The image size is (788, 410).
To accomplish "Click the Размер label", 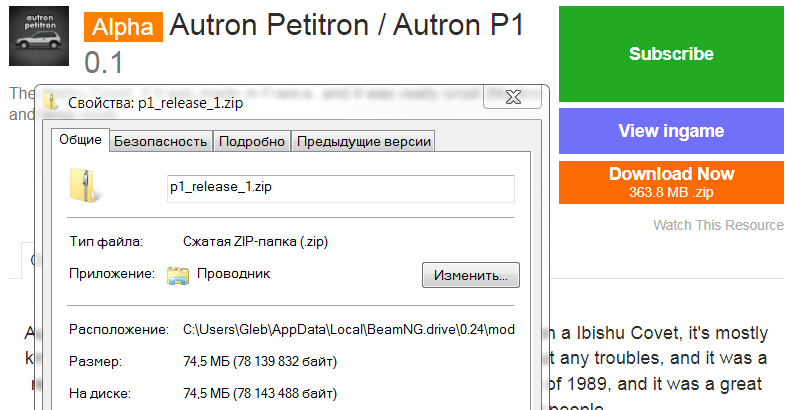I will click(95, 361).
